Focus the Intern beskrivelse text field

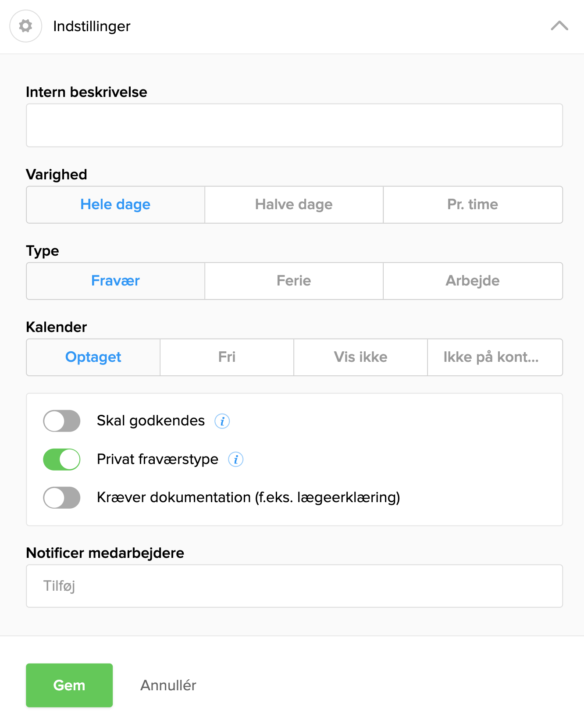[x=294, y=125]
